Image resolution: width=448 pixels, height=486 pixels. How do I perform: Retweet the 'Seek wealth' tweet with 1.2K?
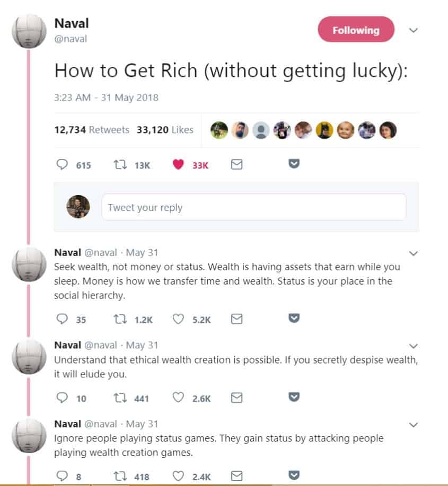click(x=120, y=319)
